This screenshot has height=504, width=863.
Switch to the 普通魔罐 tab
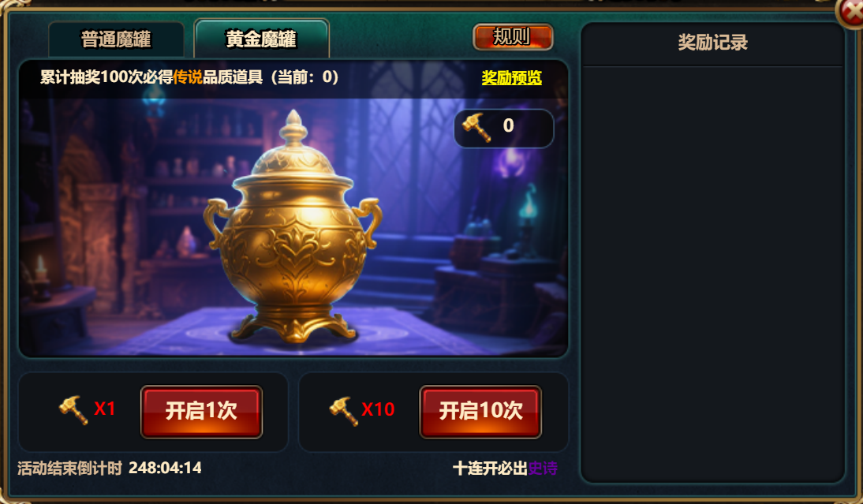(116, 39)
